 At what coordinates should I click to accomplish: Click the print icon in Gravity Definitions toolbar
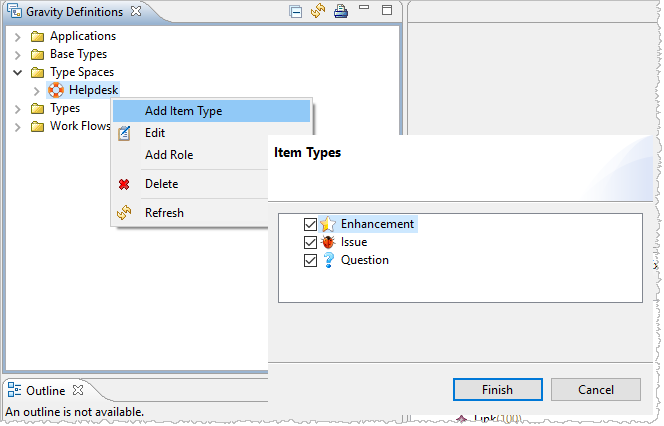(x=341, y=12)
